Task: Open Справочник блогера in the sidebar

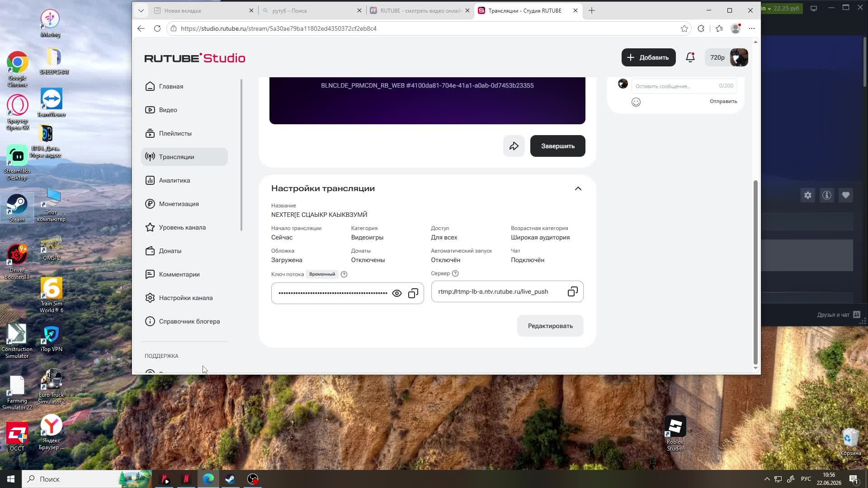Action: point(184,321)
